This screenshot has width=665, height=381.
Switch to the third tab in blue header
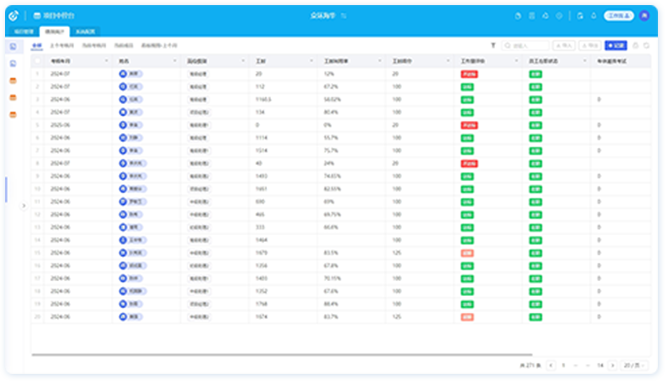pos(85,31)
